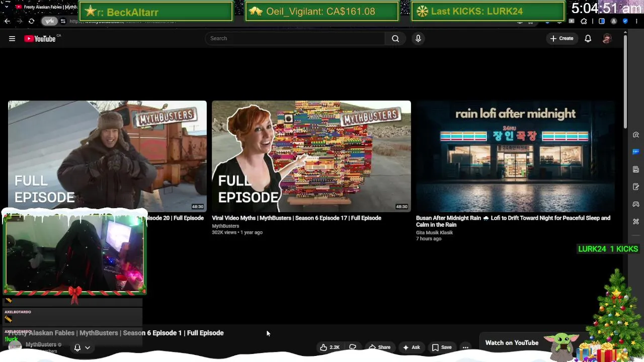Dislike the video with thumbs-down
The width and height of the screenshot is (644, 362).
[353, 347]
